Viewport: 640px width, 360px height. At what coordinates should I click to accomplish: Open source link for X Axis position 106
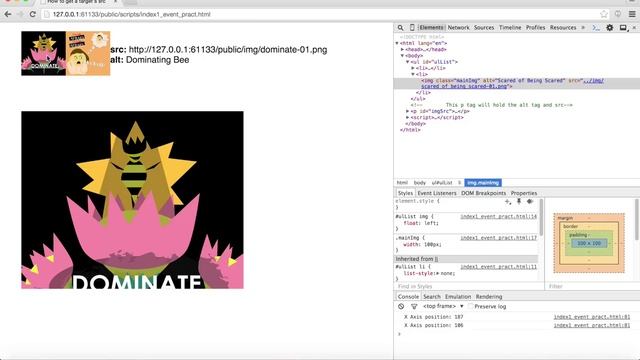(x=591, y=325)
